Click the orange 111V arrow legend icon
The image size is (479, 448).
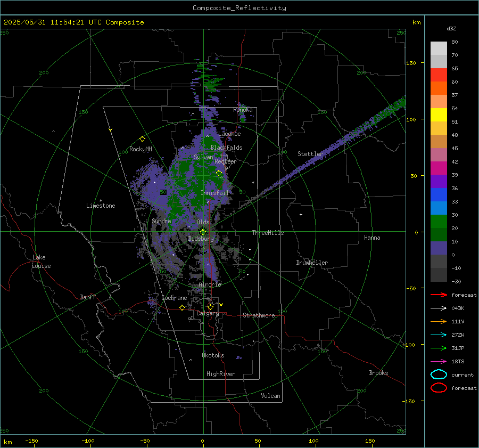click(x=439, y=321)
